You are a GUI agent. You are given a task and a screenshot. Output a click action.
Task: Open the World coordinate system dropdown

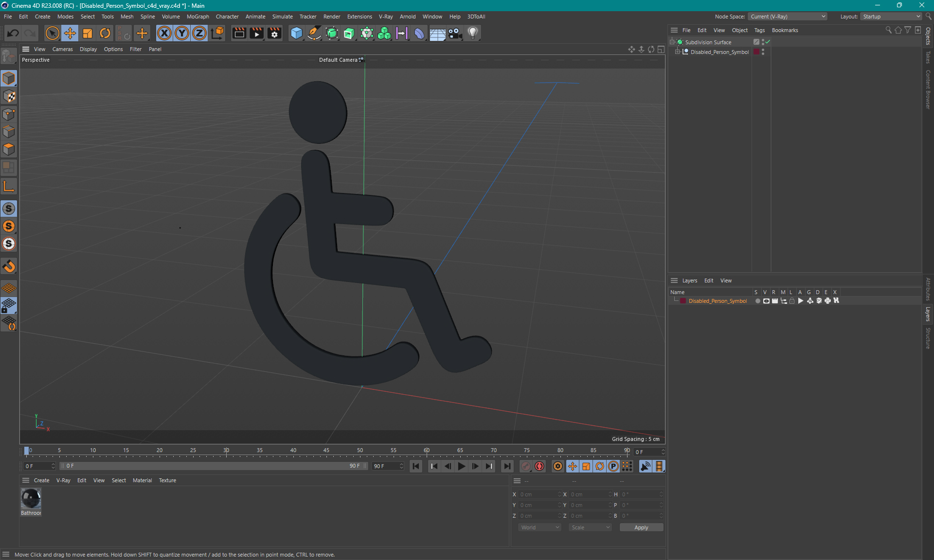[539, 527]
